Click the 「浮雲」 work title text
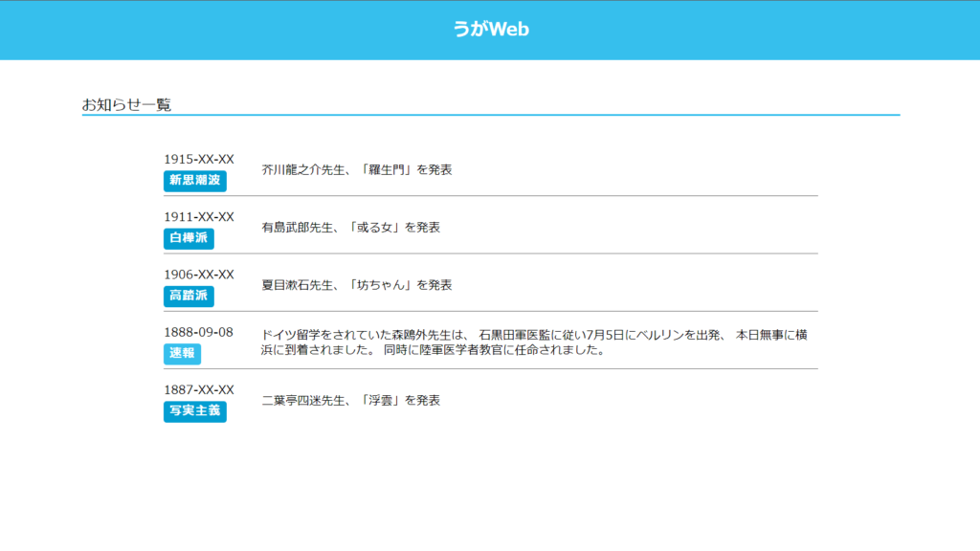 (380, 400)
